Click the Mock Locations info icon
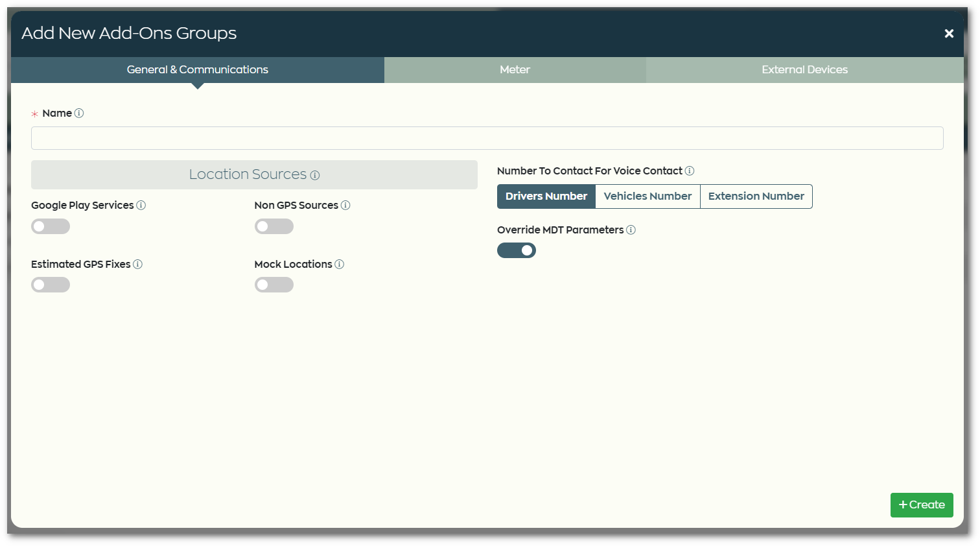 coord(339,264)
